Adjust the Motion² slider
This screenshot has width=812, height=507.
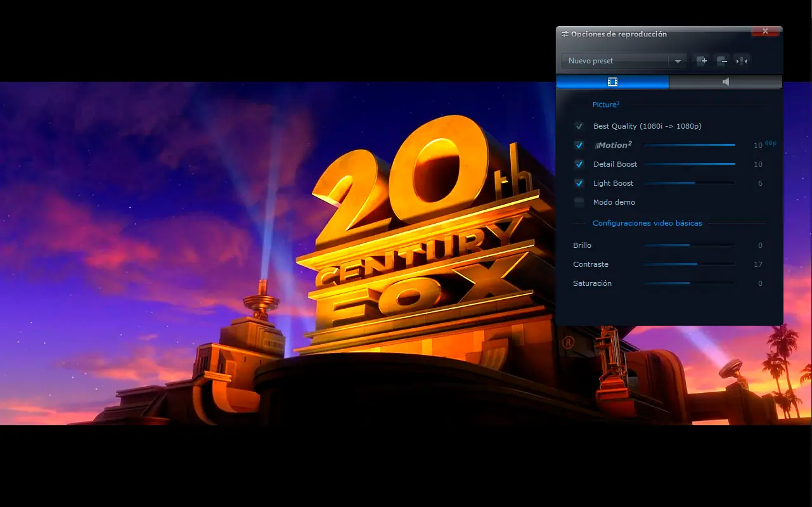click(x=688, y=145)
